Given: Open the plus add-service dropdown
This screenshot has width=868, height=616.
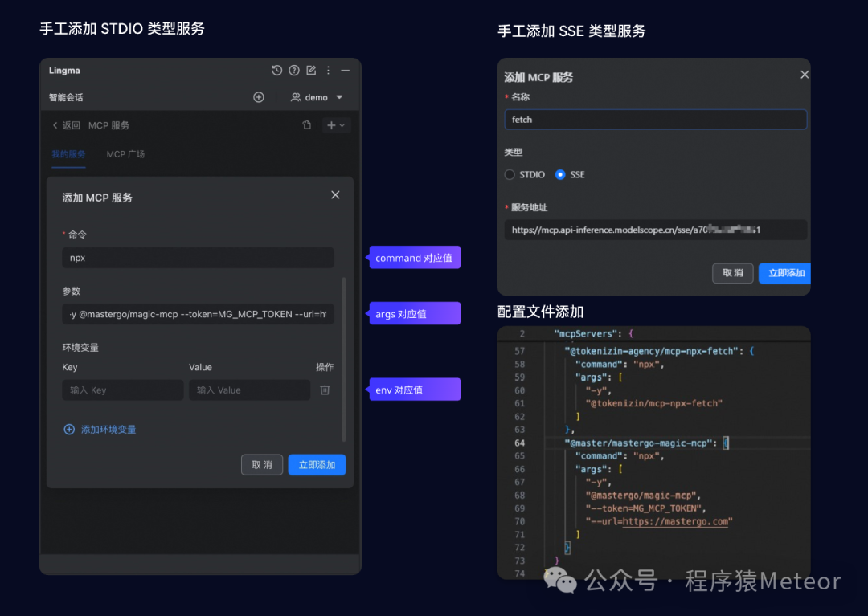Looking at the screenshot, I should point(336,125).
